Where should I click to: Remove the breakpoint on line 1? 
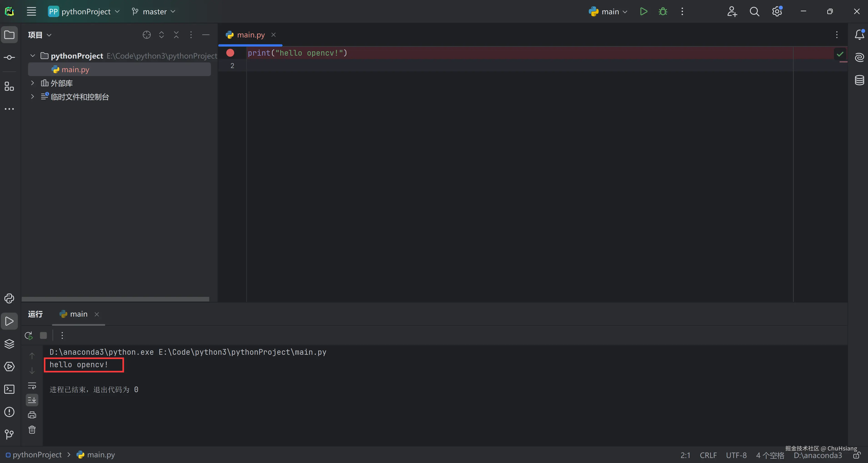tap(230, 53)
